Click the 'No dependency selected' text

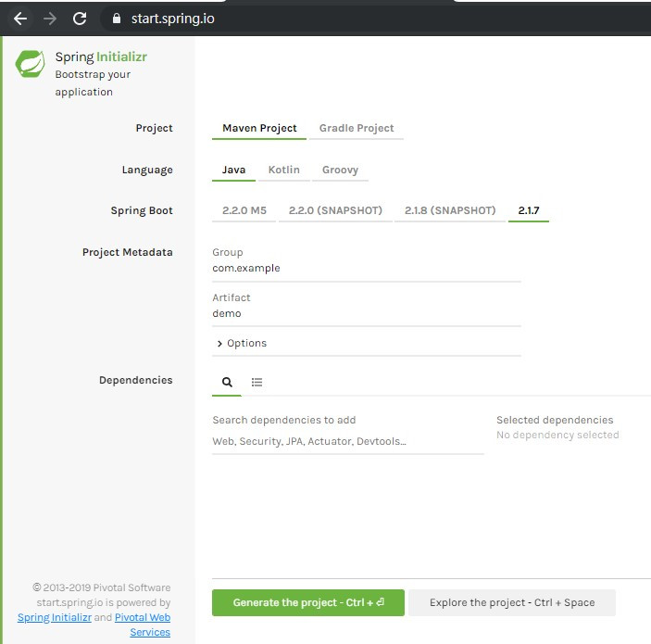557,435
